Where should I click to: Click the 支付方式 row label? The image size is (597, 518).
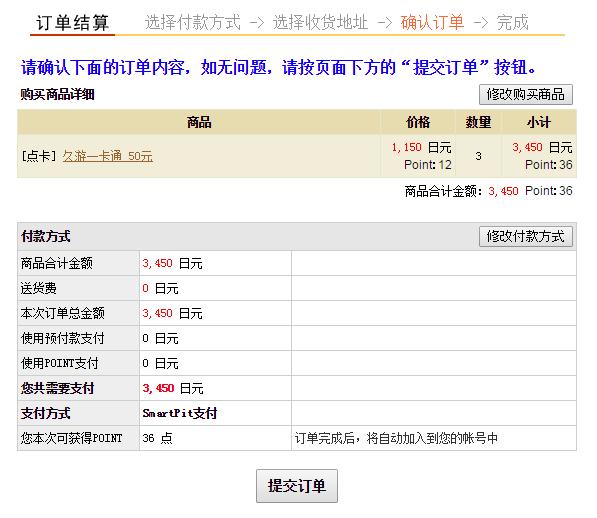click(46, 413)
